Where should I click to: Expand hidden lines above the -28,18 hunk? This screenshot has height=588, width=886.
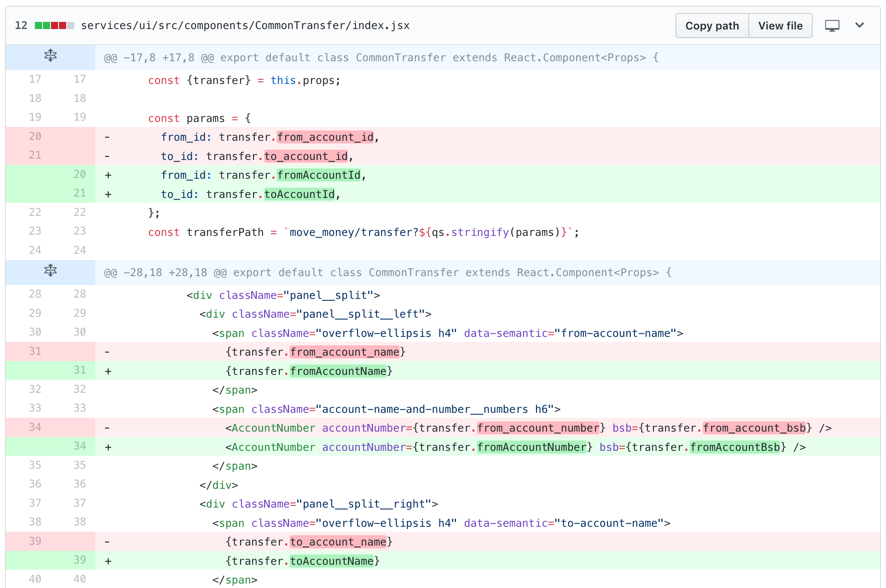click(51, 271)
